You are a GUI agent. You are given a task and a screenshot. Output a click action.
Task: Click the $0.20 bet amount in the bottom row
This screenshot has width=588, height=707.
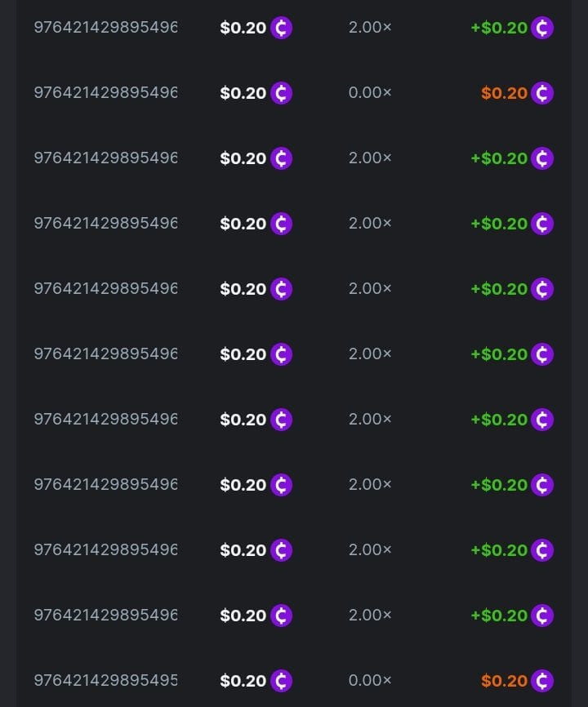[x=243, y=681]
